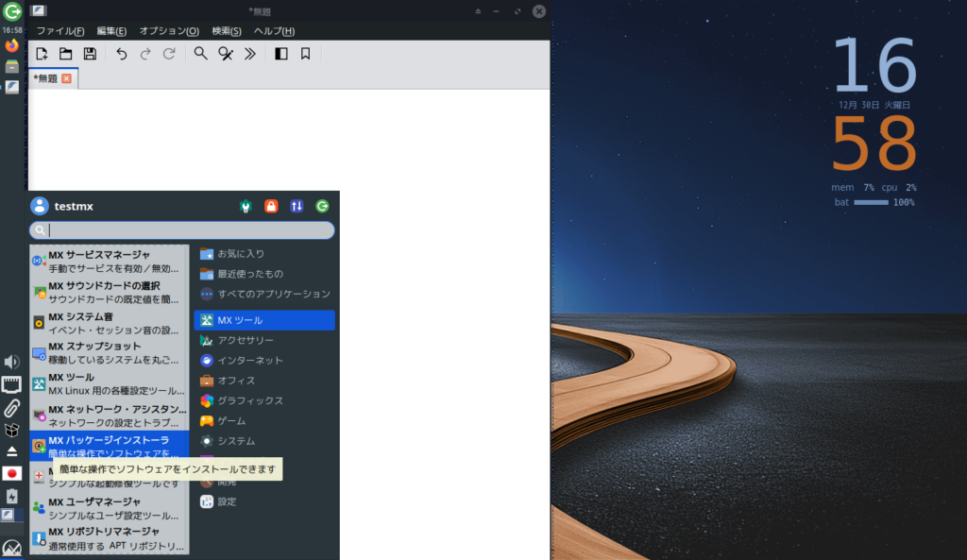967x560 pixels.
Task: Toggle the side panel toolbar button
Action: pyautogui.click(x=280, y=54)
